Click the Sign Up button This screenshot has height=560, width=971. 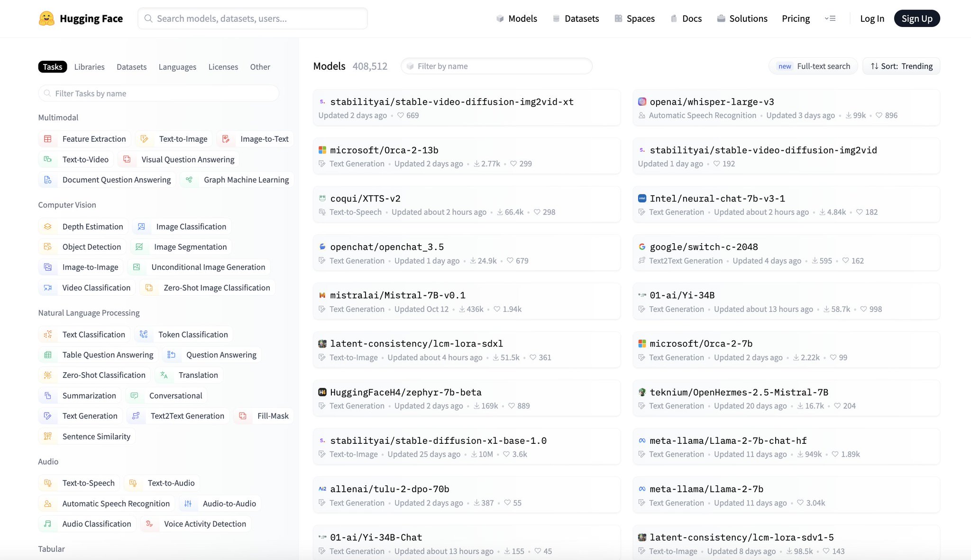[x=917, y=18]
